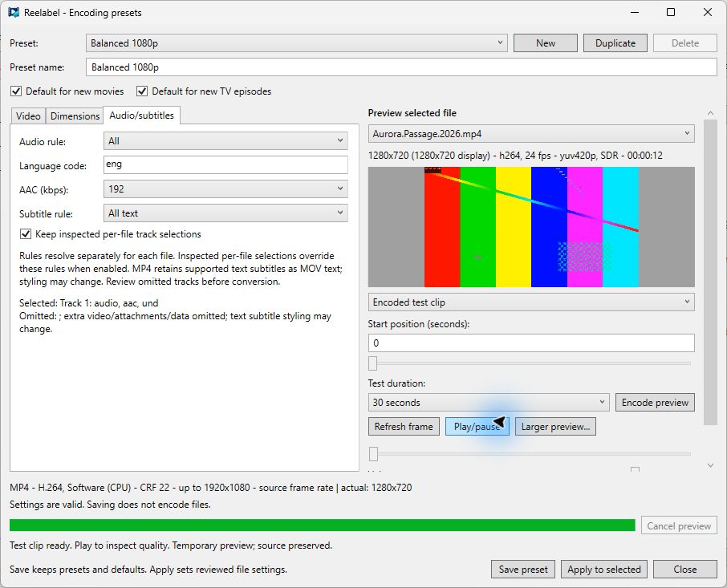Click the preview panel scroll-down arrow
727x588 pixels.
[x=710, y=465]
